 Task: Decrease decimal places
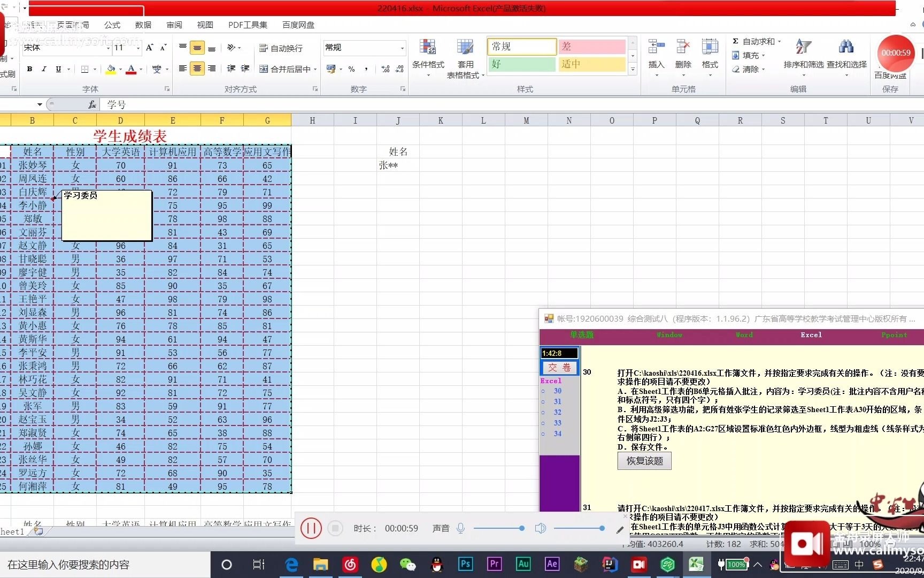[399, 69]
